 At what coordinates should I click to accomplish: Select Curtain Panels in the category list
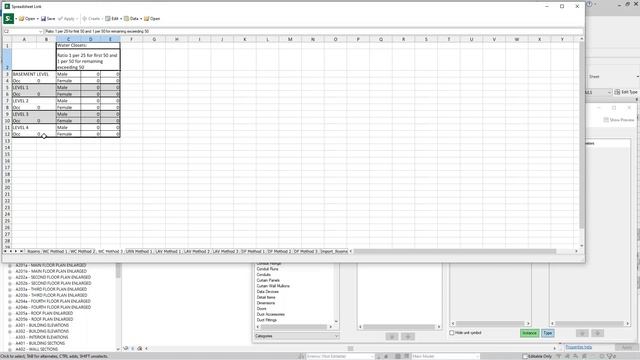[268, 280]
